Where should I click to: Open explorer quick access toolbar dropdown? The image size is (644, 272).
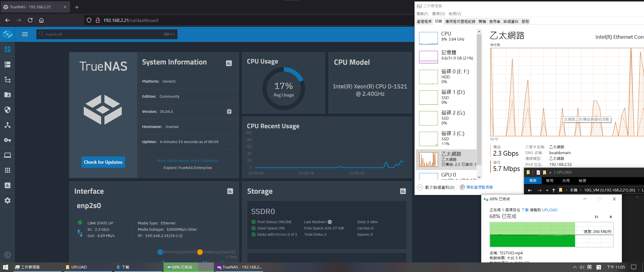tap(550, 173)
